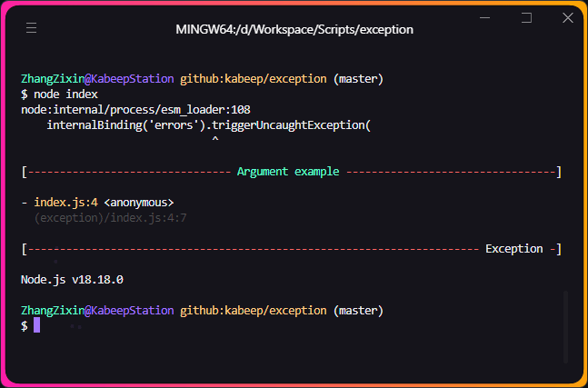The image size is (588, 388).
Task: Click the terminal scrollbar thumb
Action: click(566, 326)
